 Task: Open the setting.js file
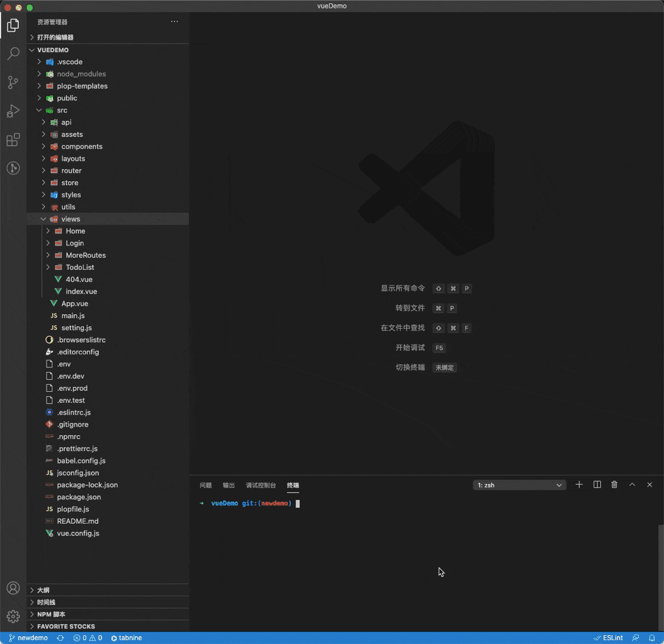point(108,328)
